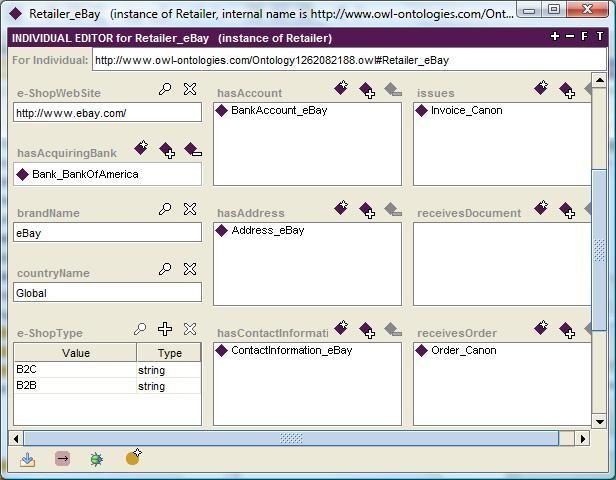Click the F button in the editor header
The image size is (616, 480).
585,37
